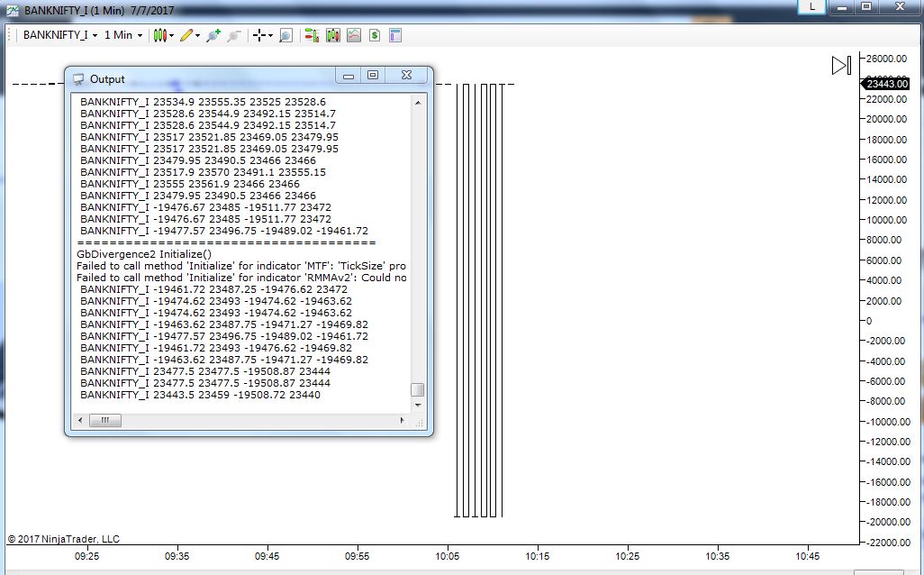Open the chart style candlestick icon
924x575 pixels.
[159, 35]
